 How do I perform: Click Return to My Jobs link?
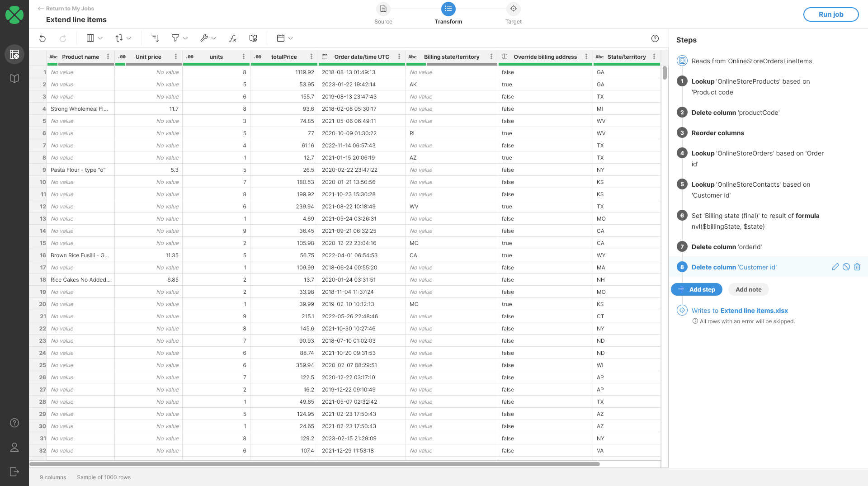pyautogui.click(x=66, y=9)
